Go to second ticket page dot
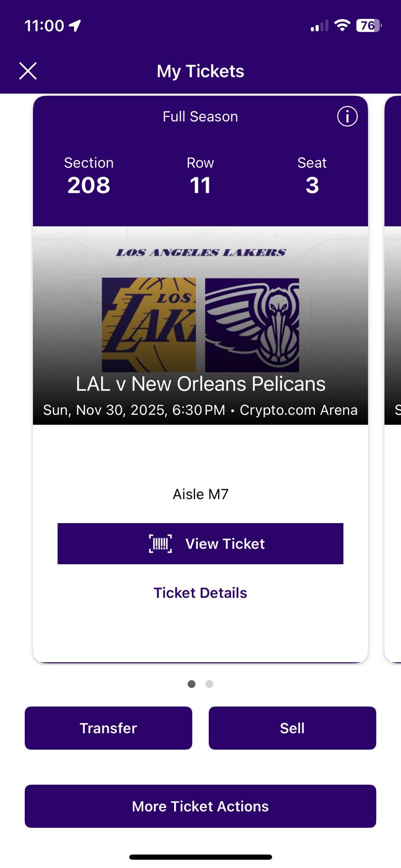The image size is (401, 868). (209, 684)
